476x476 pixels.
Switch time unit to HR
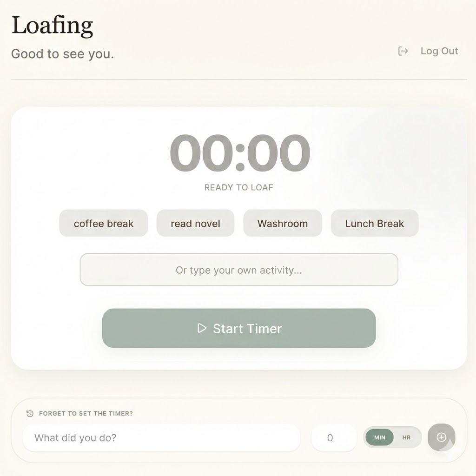[406, 437]
